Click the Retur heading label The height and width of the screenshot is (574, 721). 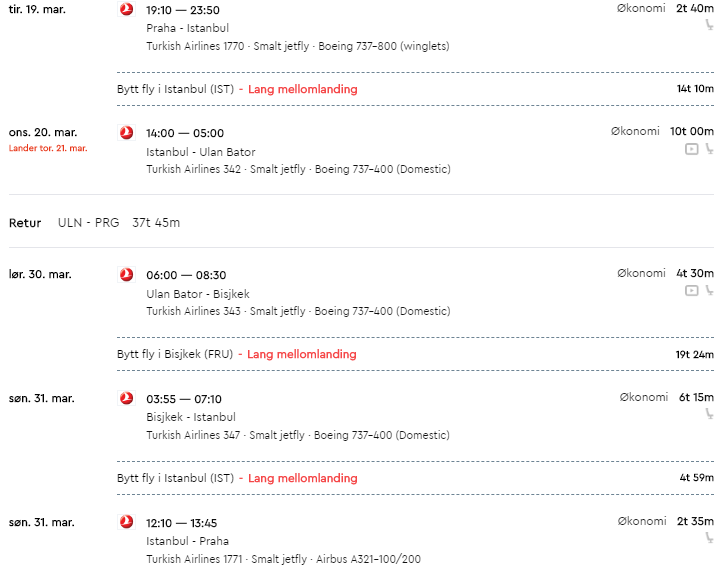25,223
